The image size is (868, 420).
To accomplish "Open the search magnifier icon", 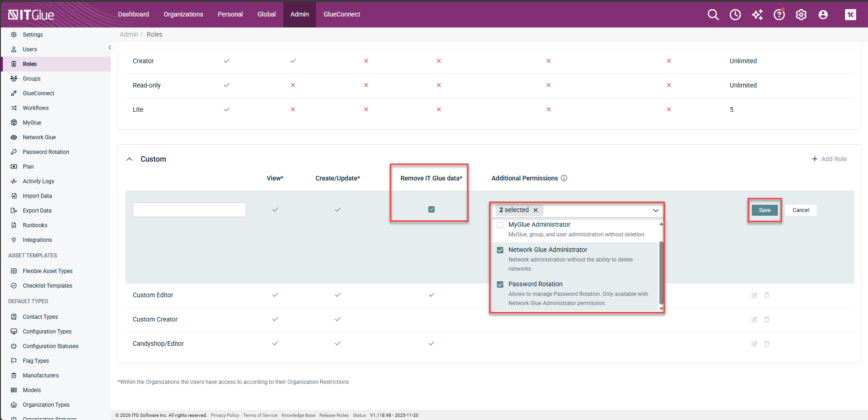I will (713, 15).
